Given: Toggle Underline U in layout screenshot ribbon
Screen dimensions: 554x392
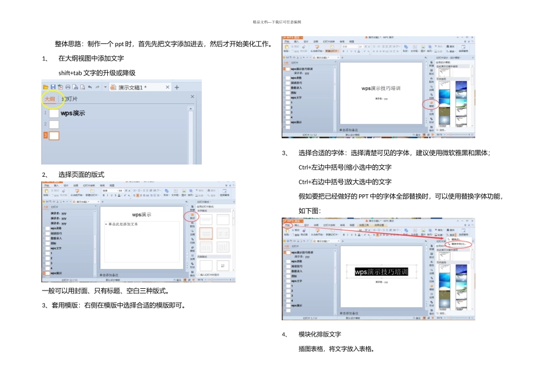Looking at the screenshot, I should point(111,195).
